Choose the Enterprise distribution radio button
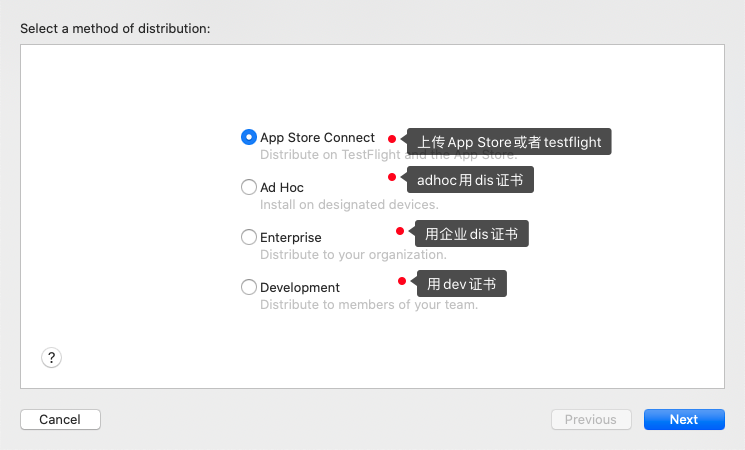This screenshot has width=745, height=450. coord(248,237)
